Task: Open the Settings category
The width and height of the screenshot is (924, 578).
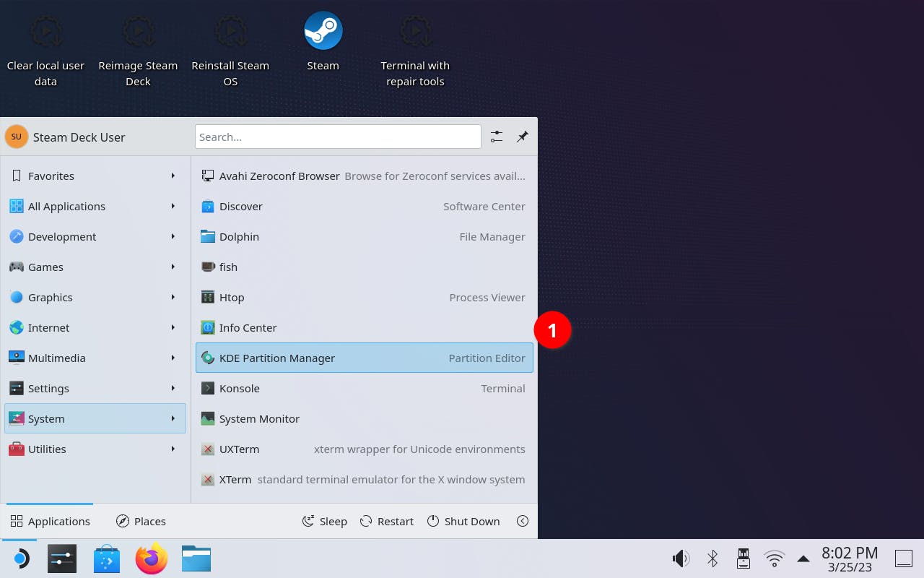Action: [x=95, y=388]
